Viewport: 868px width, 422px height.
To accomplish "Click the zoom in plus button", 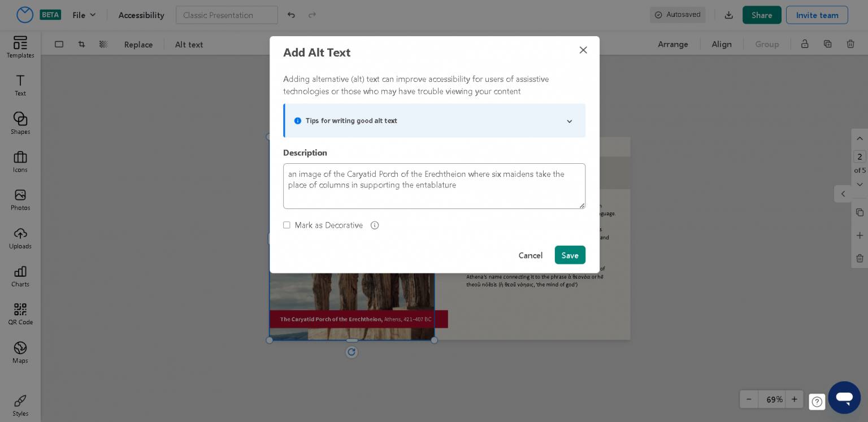I will click(x=794, y=399).
